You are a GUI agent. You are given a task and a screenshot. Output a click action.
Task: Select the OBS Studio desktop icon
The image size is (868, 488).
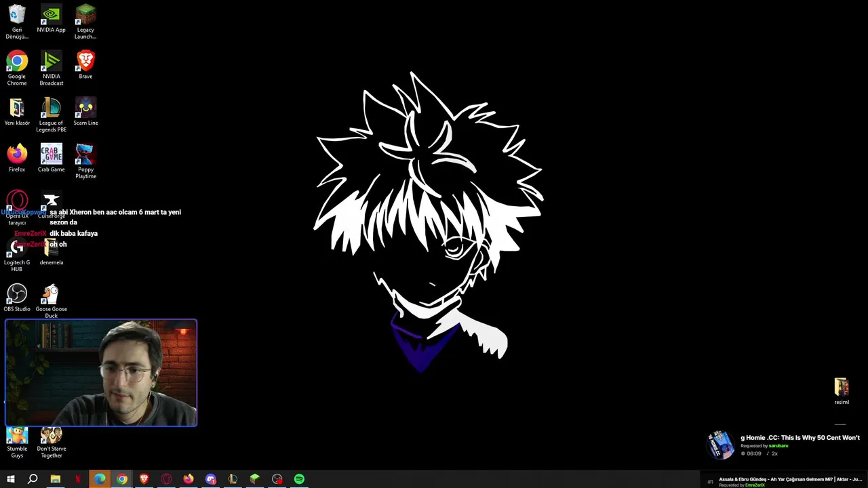pos(17,298)
